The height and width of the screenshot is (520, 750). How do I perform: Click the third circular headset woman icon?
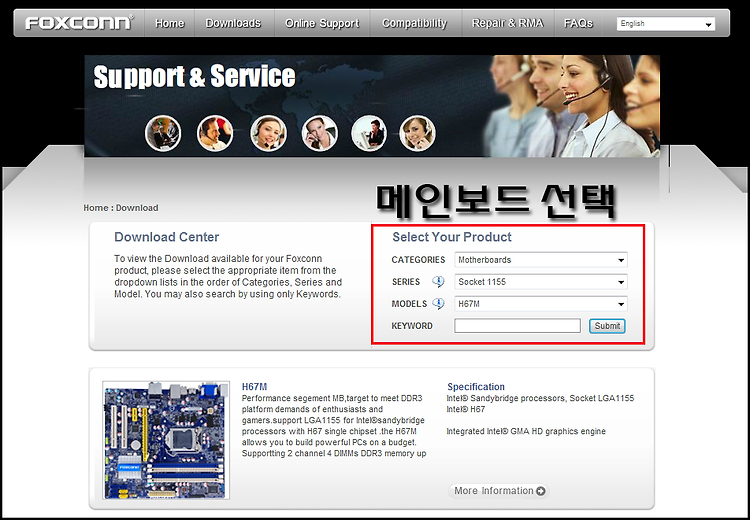click(268, 133)
